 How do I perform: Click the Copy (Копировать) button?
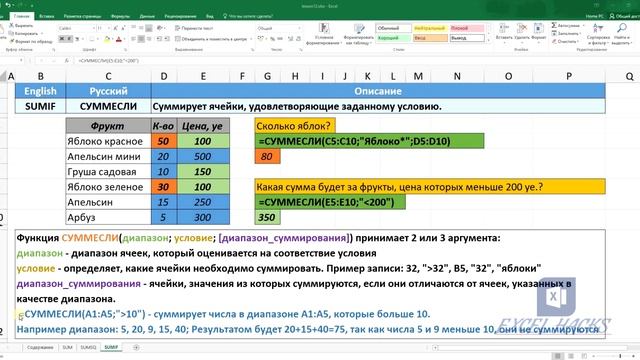coord(24,33)
